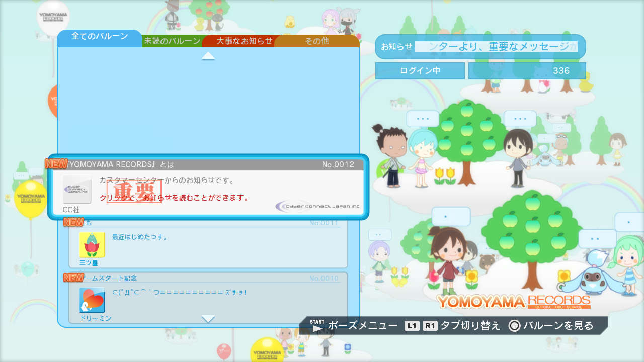Click the down arrow below the balloon list
644x362 pixels.
pyautogui.click(x=208, y=319)
